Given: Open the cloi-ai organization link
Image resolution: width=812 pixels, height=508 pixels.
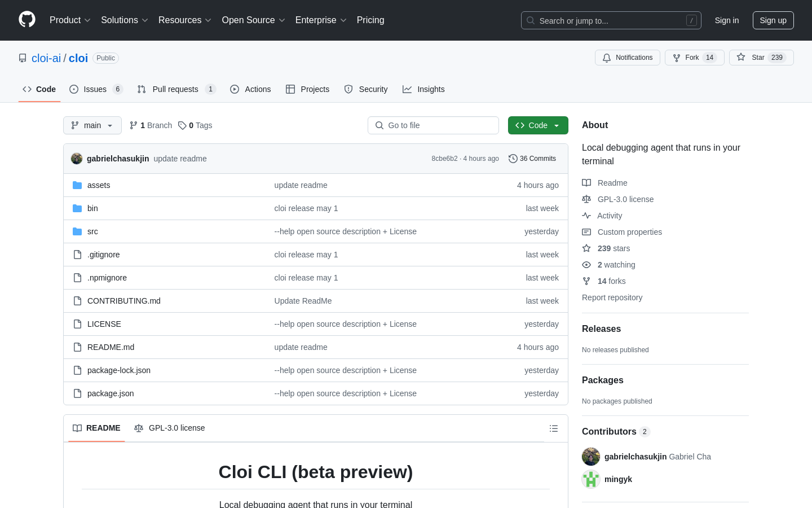Looking at the screenshot, I should coord(46,58).
